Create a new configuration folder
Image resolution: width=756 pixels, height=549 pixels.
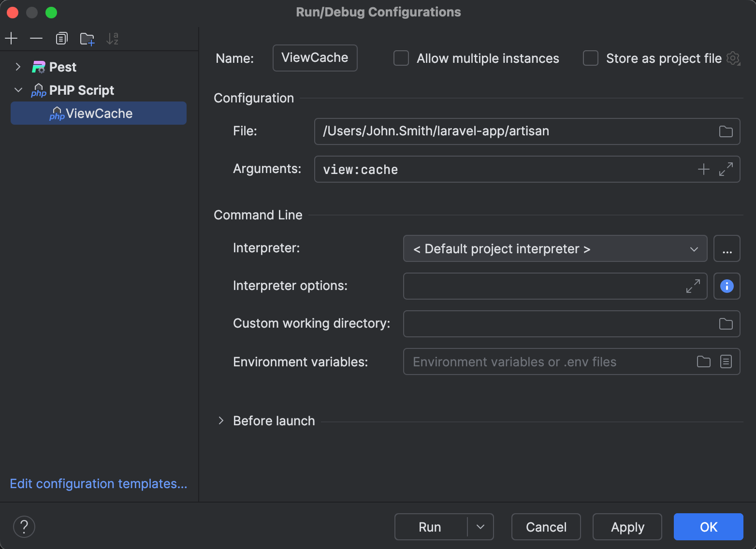click(x=87, y=38)
